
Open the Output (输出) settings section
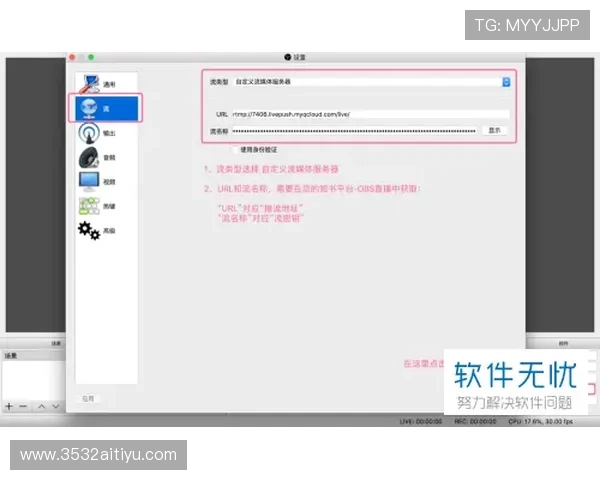106,133
